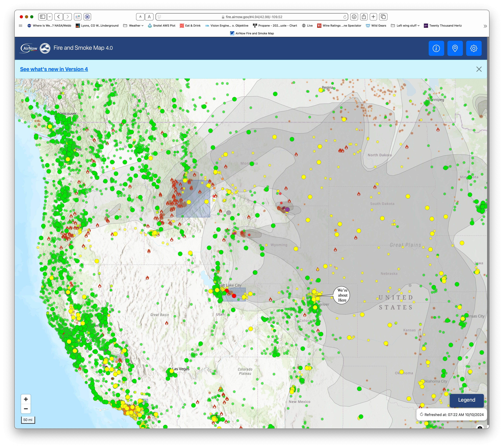Zoom out the map with minus

26,409
